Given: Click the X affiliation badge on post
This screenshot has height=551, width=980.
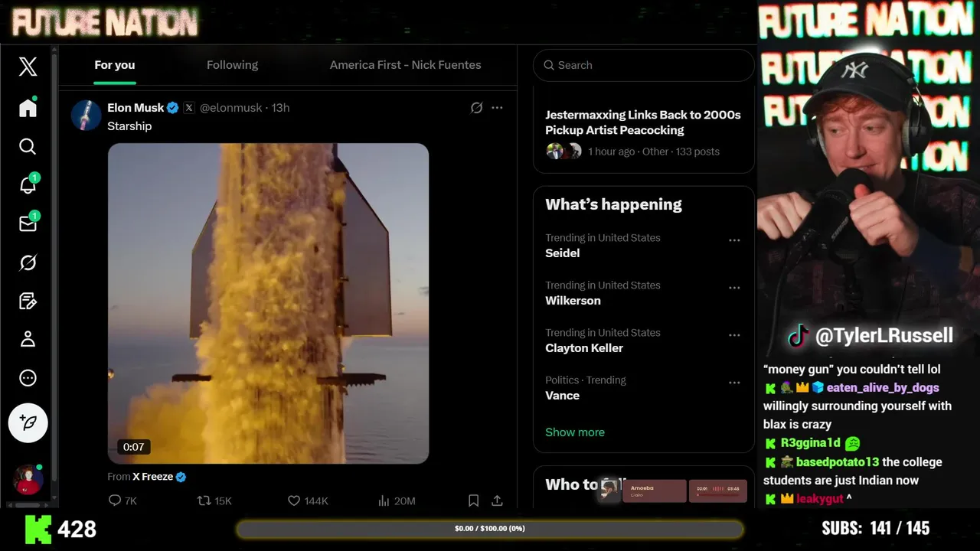Looking at the screenshot, I should click(188, 108).
